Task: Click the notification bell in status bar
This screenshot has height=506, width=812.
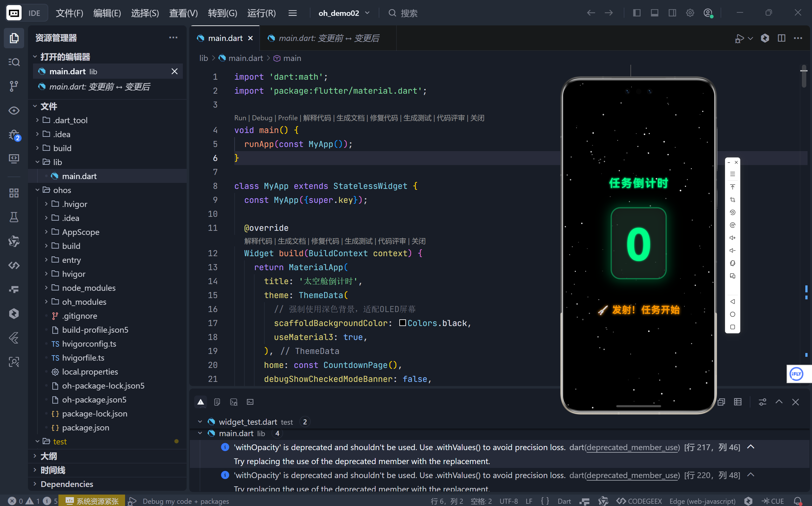Action: coord(798,501)
